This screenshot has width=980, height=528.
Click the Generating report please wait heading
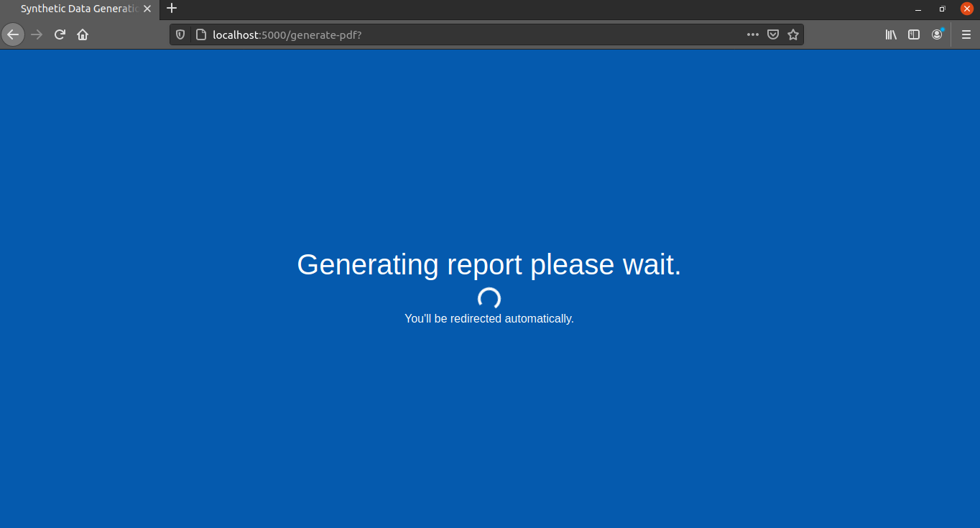[489, 264]
